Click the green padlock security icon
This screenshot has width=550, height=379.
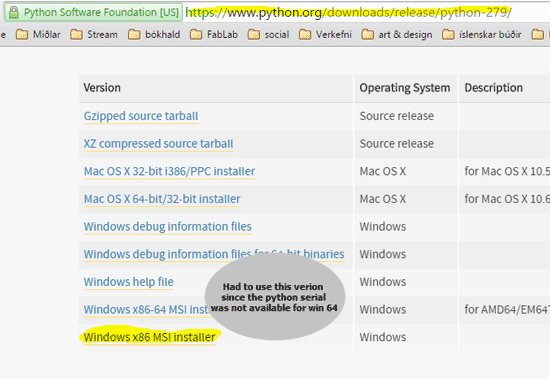click(x=14, y=12)
